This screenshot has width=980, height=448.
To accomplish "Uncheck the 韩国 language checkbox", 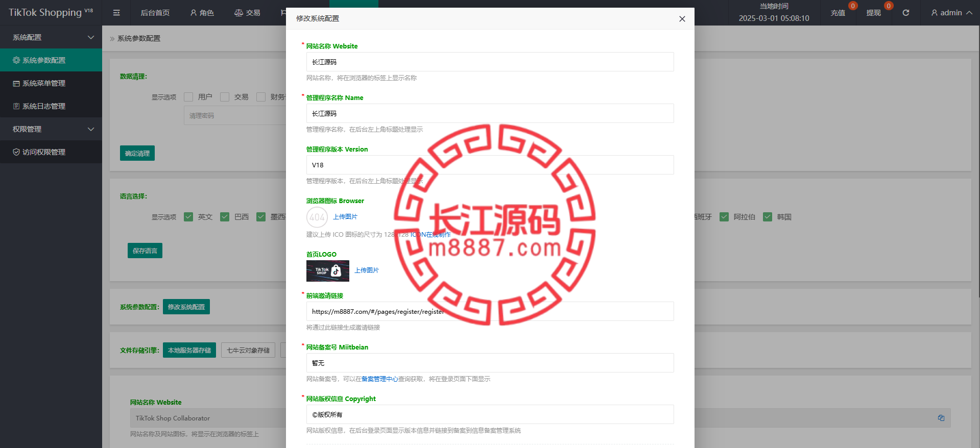I will point(768,217).
